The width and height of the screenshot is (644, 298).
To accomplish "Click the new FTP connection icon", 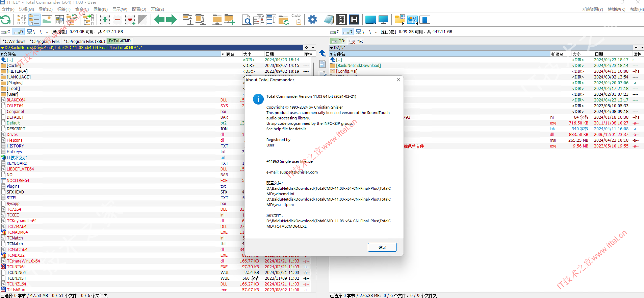I will (x=229, y=20).
